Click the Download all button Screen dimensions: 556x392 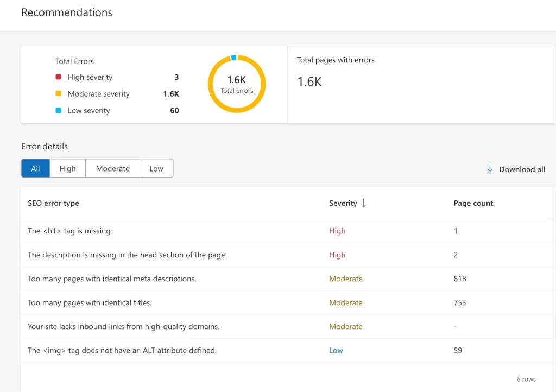point(516,169)
